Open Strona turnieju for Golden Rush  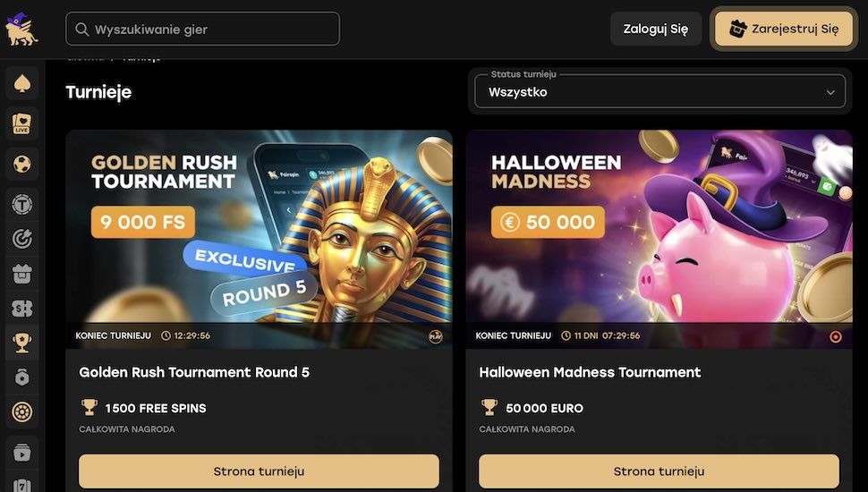point(260,471)
